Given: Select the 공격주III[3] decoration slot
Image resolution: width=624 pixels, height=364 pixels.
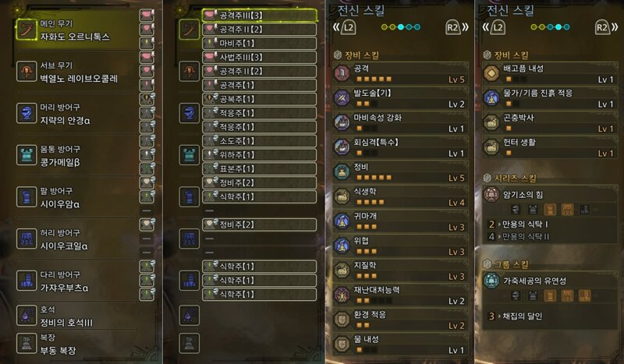Looking at the screenshot, I should pos(260,16).
